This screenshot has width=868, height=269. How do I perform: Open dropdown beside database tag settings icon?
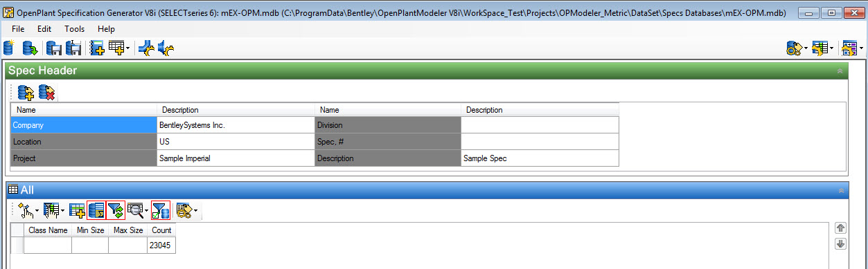806,48
